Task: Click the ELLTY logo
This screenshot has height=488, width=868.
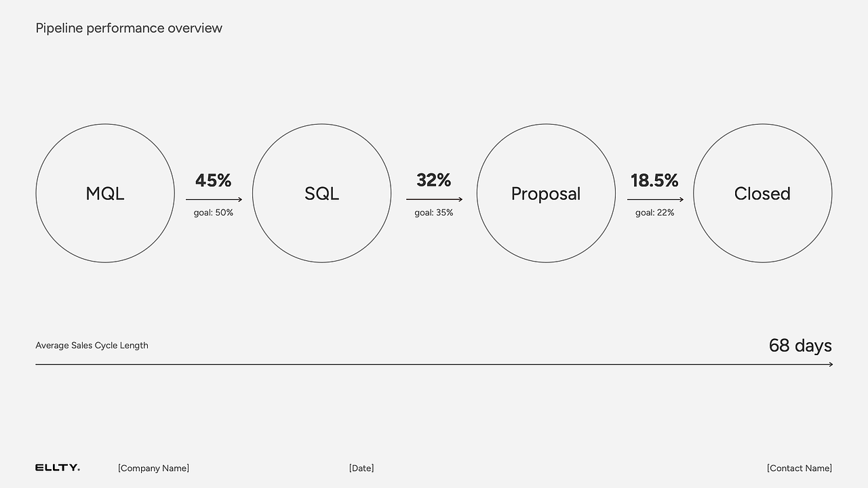Action: tap(58, 468)
